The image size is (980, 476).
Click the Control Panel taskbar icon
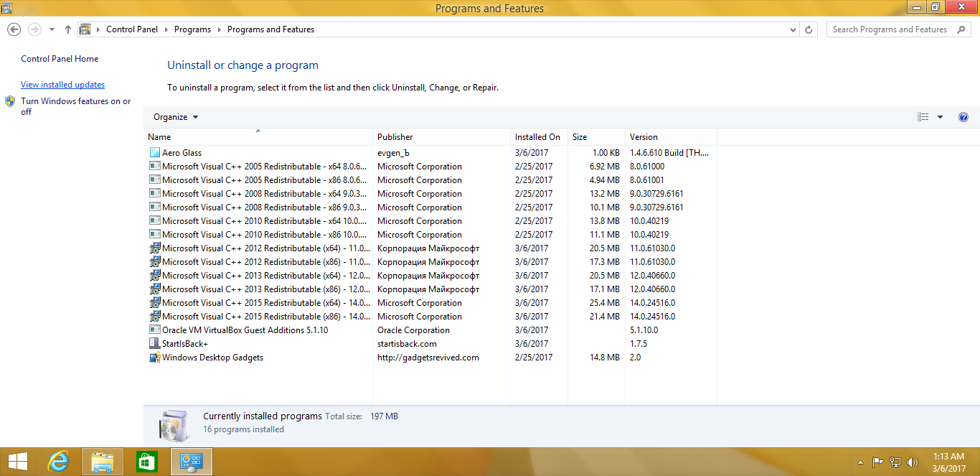[x=192, y=462]
